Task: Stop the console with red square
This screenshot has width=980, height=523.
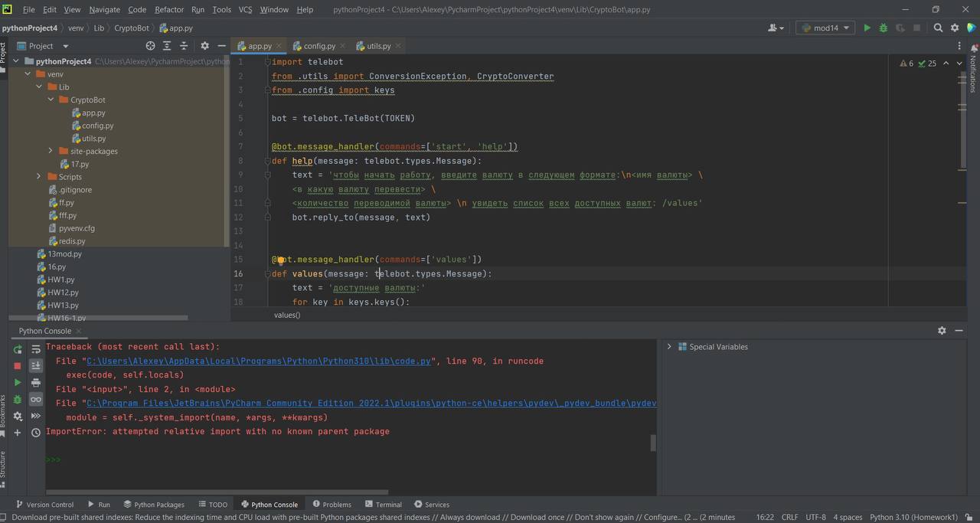Action: [18, 366]
